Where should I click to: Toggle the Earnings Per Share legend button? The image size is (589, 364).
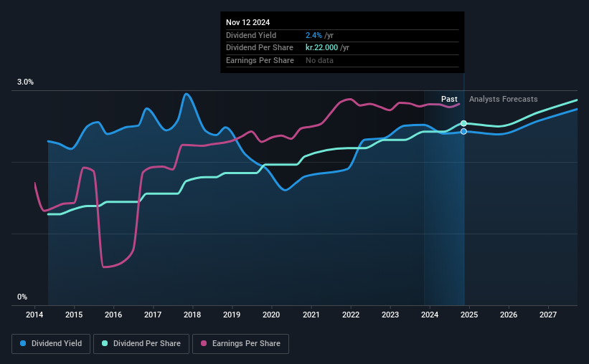[240, 344]
